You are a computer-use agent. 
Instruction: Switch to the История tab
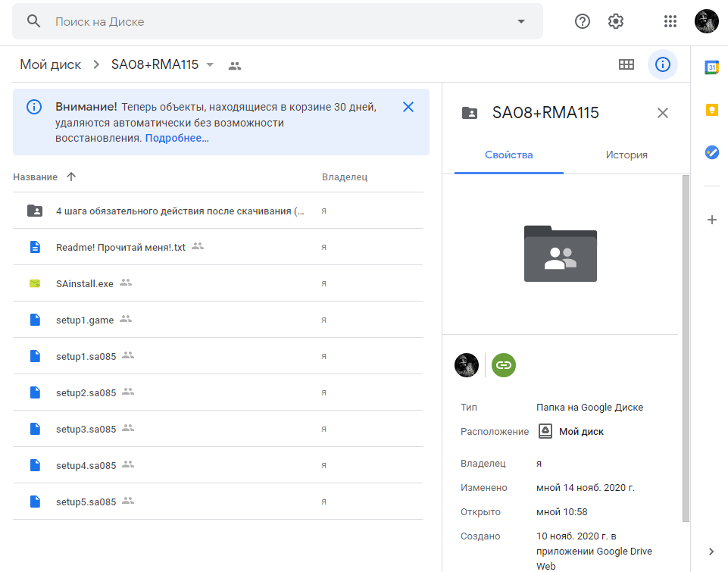(x=626, y=155)
